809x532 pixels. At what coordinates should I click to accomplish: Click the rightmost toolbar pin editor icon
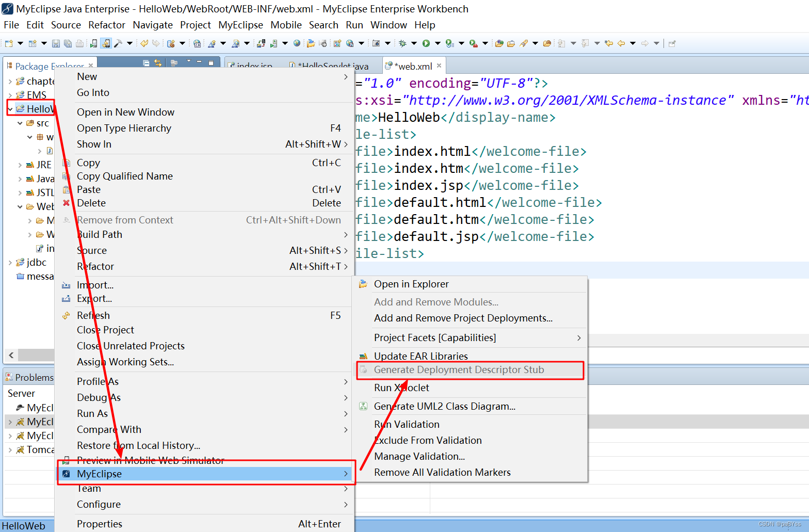click(672, 43)
